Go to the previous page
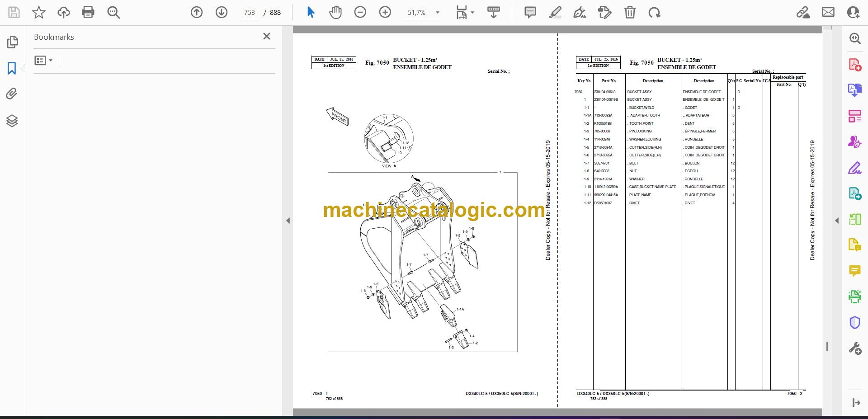Screen dimensions: 868x419 pyautogui.click(x=197, y=12)
